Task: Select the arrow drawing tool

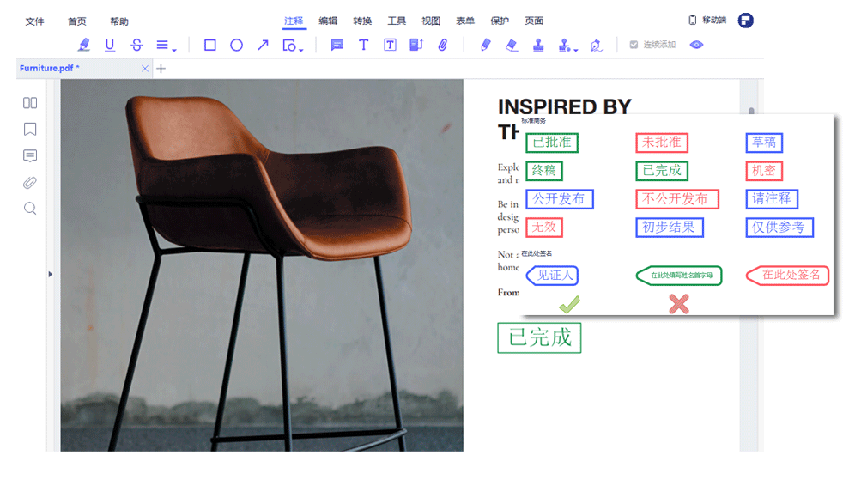Action: (263, 45)
